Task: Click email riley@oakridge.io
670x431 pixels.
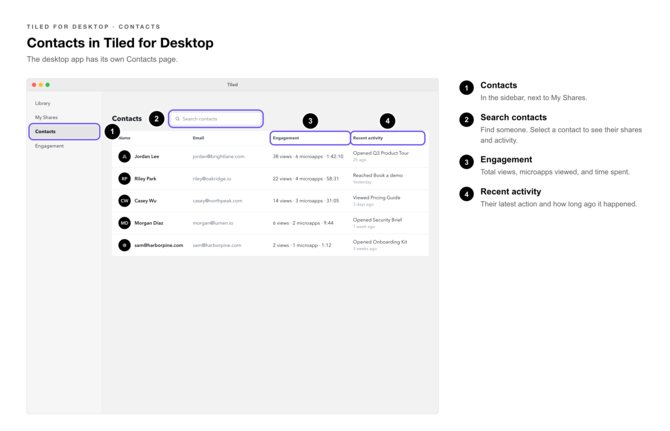Action: [x=212, y=179]
